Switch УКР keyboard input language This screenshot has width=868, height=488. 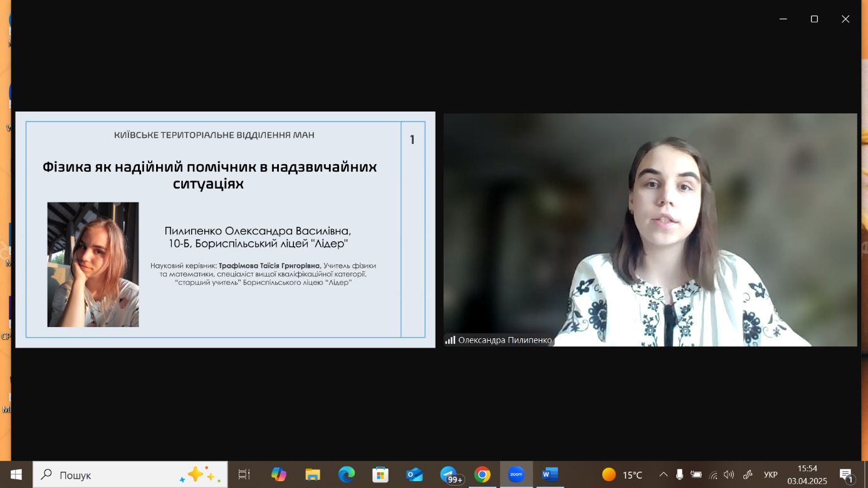771,475
